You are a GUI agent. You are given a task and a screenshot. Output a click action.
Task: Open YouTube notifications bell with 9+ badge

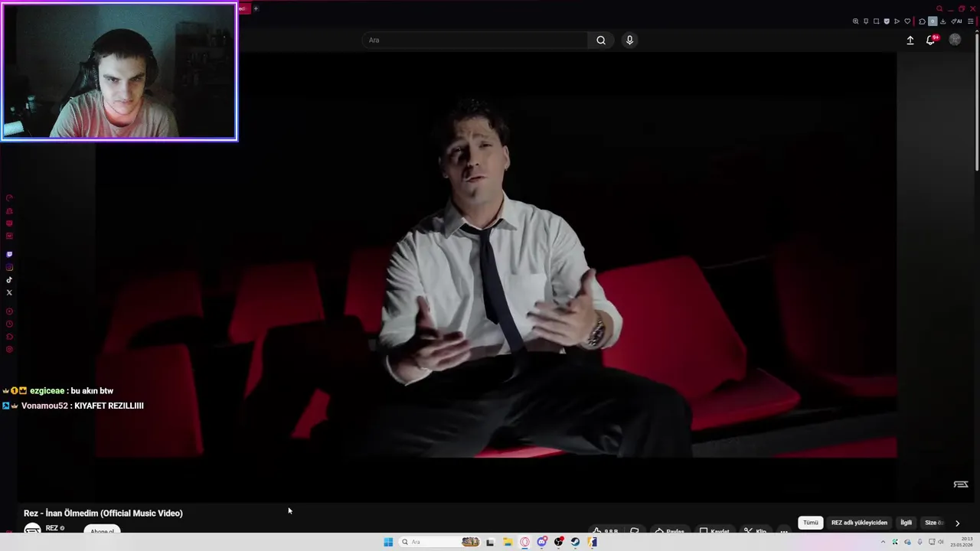pyautogui.click(x=931, y=40)
